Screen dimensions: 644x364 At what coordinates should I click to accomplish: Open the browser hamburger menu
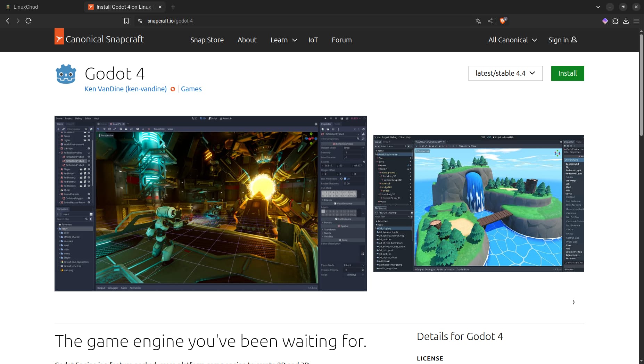(636, 21)
